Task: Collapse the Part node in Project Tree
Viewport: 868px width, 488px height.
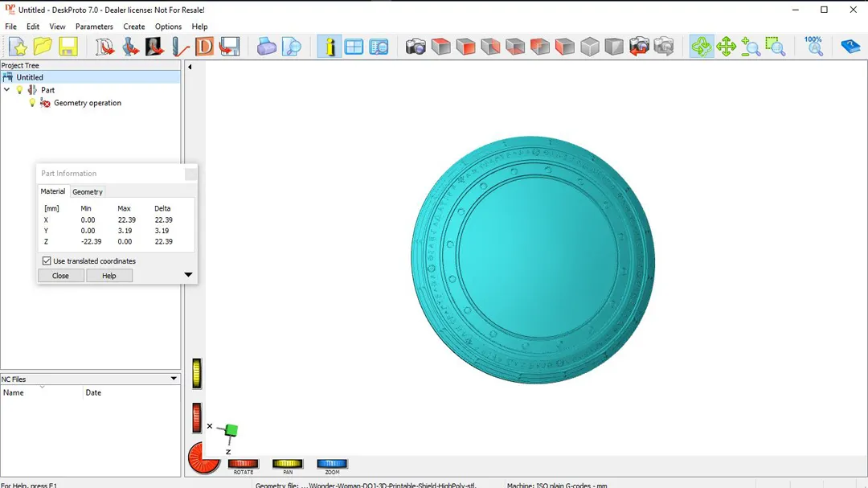Action: pos(6,90)
